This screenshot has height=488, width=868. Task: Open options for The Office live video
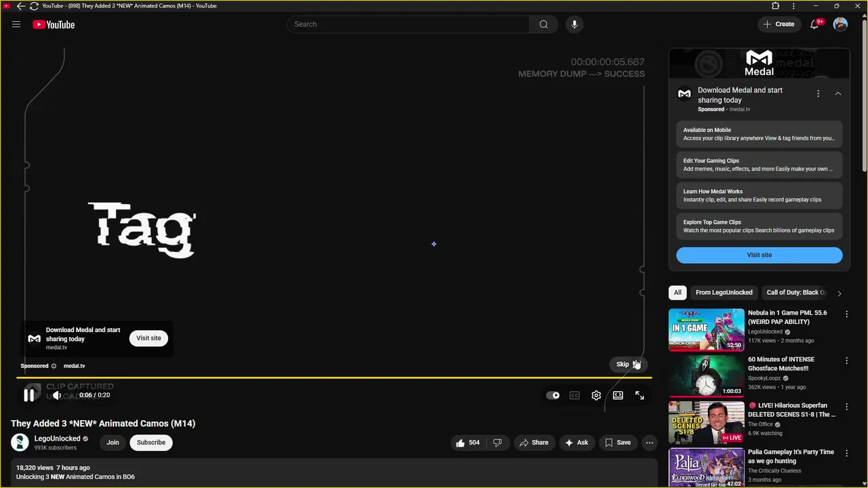click(x=846, y=407)
